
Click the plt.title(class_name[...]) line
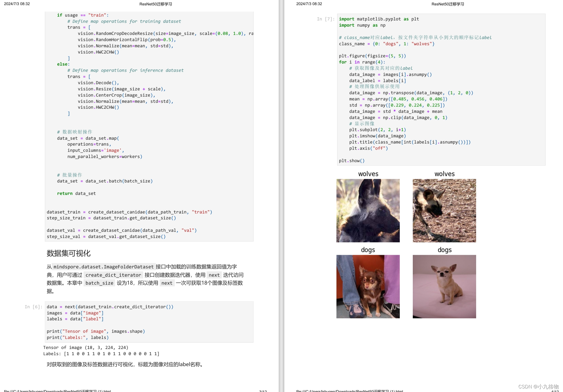click(x=410, y=142)
